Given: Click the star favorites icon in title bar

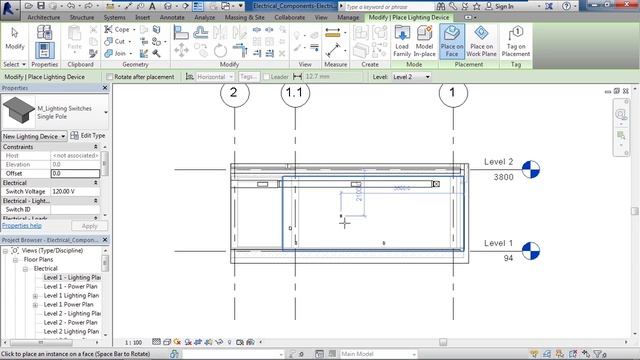Looking at the screenshot, I should (x=477, y=6).
